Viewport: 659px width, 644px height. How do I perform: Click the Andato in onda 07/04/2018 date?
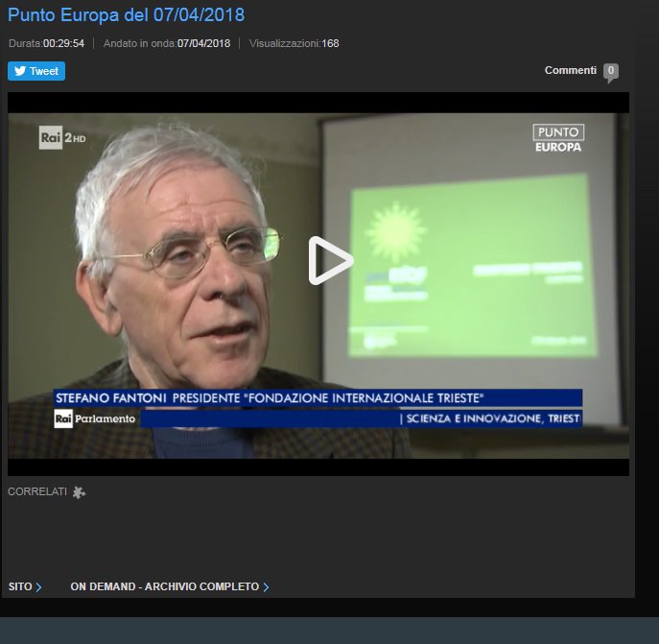203,43
